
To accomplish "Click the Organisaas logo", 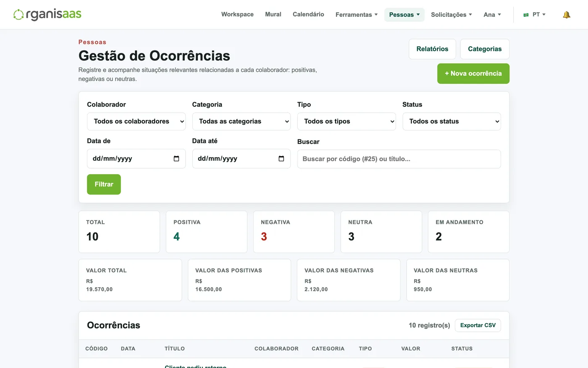I will (47, 15).
